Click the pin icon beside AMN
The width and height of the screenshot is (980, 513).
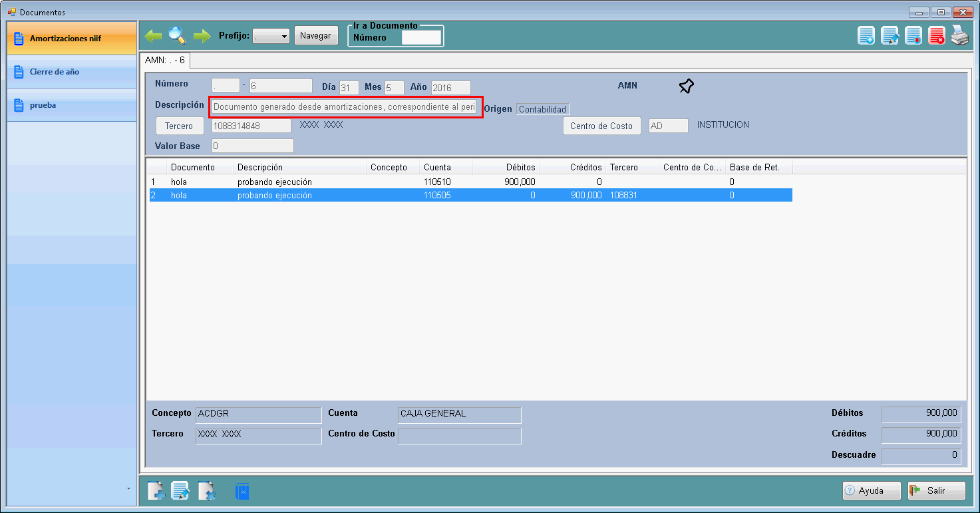click(687, 86)
